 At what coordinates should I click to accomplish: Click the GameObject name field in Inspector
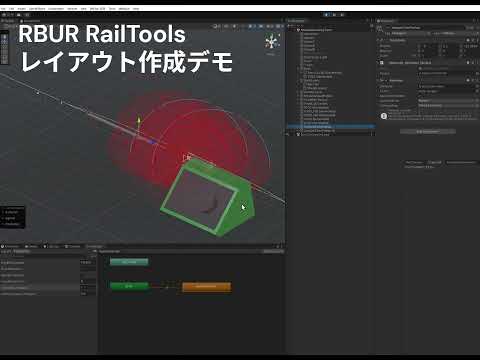(x=427, y=28)
